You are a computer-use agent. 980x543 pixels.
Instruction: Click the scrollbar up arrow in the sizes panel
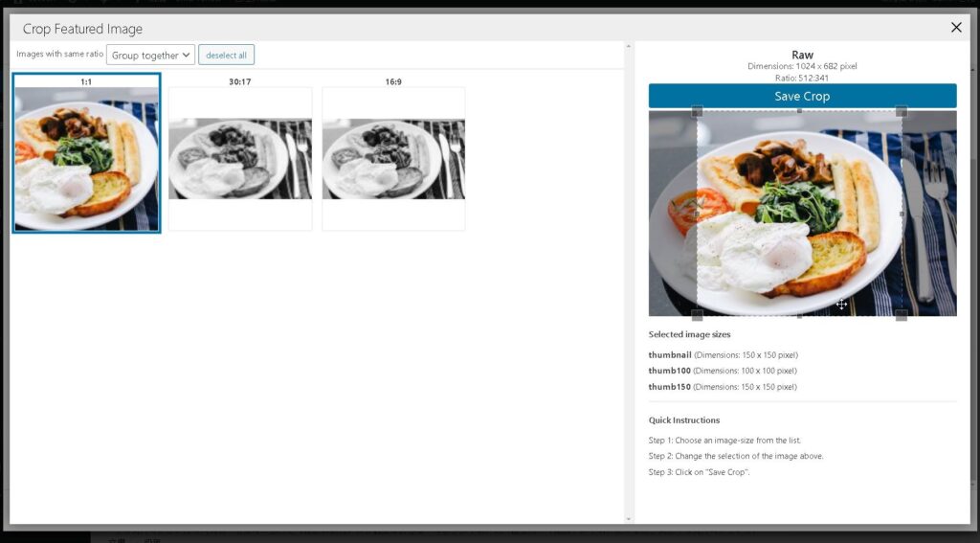(628, 46)
